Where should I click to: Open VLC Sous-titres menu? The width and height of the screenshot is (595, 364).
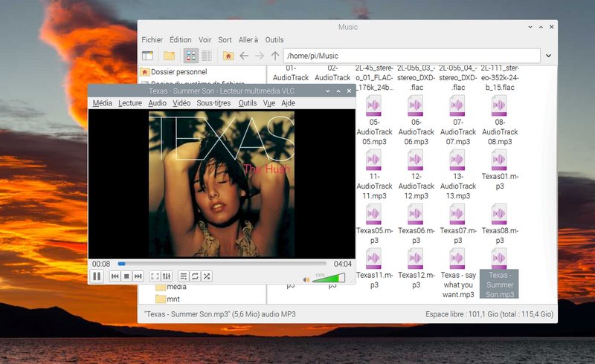tap(213, 103)
